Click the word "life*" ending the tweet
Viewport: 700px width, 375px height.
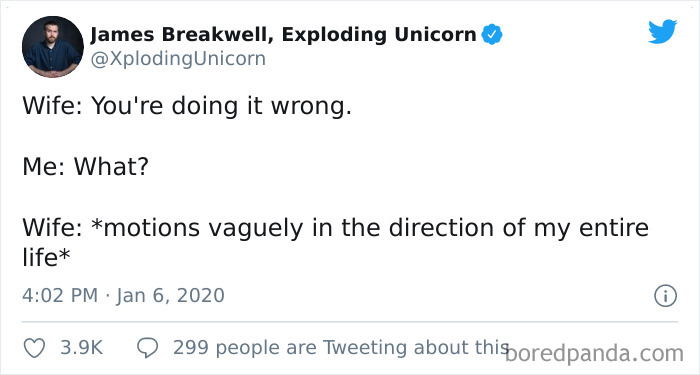tap(46, 258)
